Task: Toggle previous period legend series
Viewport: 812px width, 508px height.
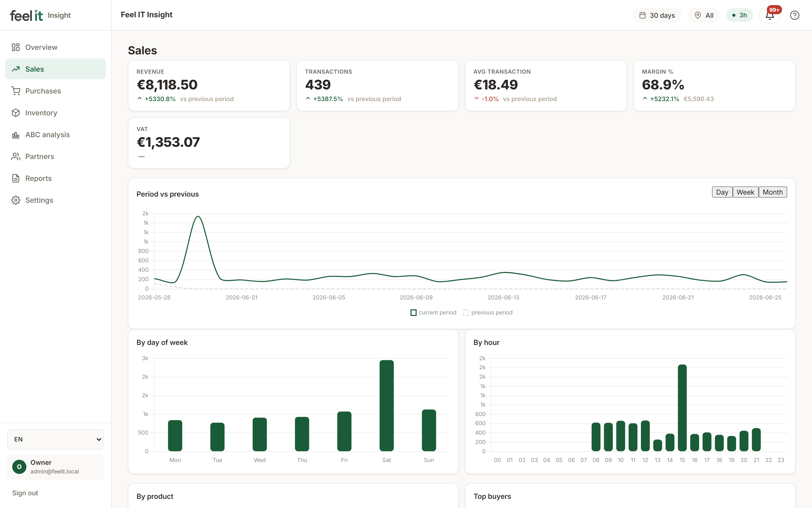Action: pos(487,312)
